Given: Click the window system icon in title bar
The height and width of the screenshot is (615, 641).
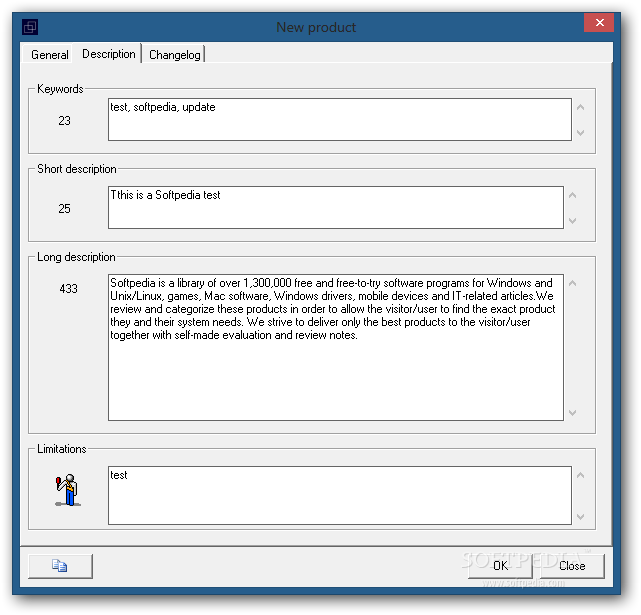Looking at the screenshot, I should [30, 27].
